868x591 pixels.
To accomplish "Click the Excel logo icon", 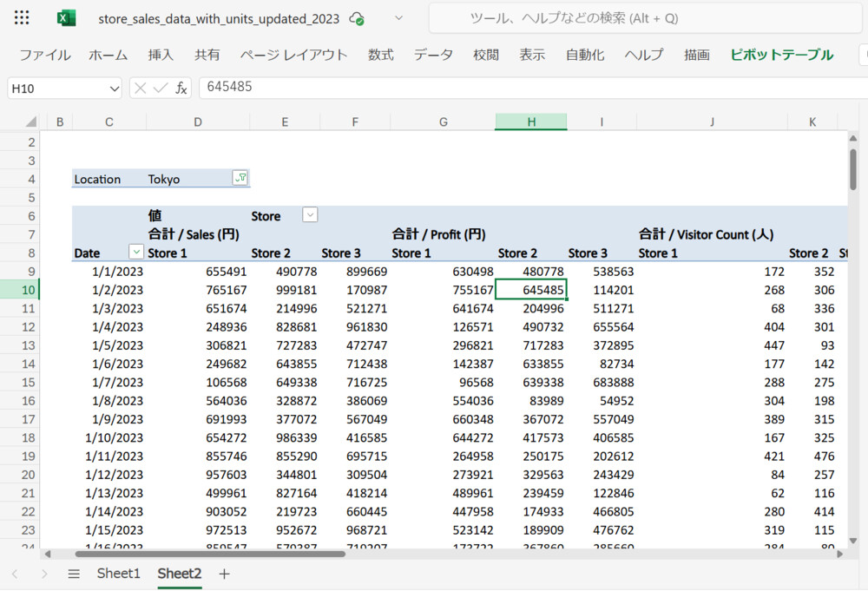I will [x=66, y=18].
